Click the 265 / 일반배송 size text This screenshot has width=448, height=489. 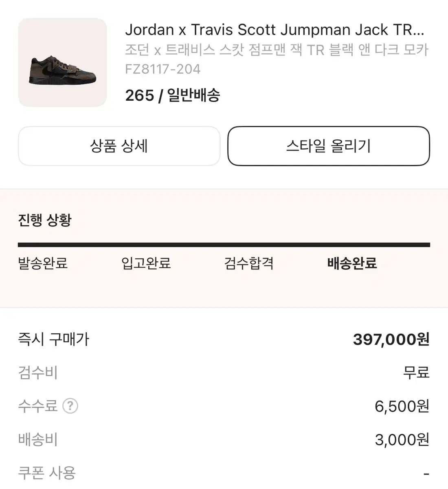(x=173, y=95)
